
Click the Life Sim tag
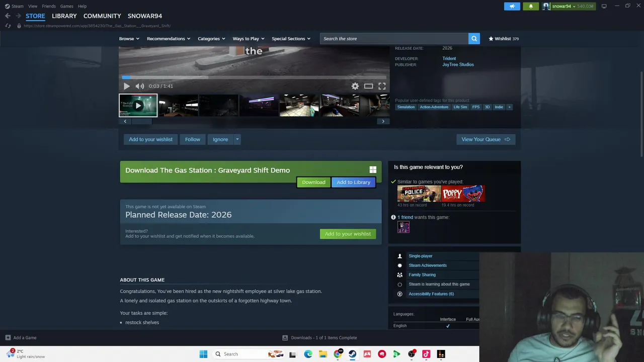tap(460, 107)
